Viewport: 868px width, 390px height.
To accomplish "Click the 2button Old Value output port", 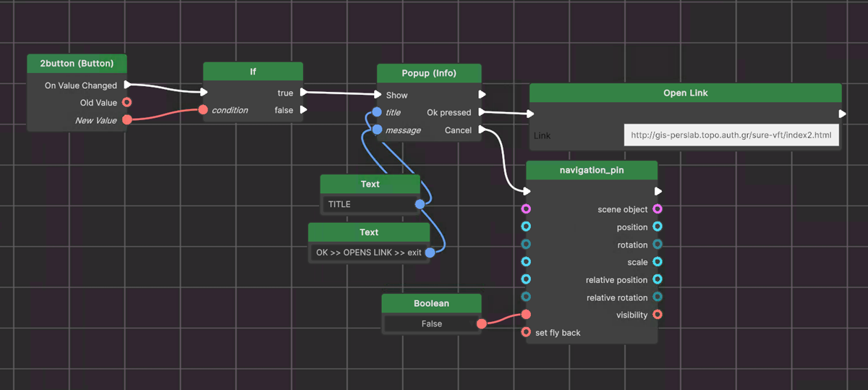I will coord(127,103).
